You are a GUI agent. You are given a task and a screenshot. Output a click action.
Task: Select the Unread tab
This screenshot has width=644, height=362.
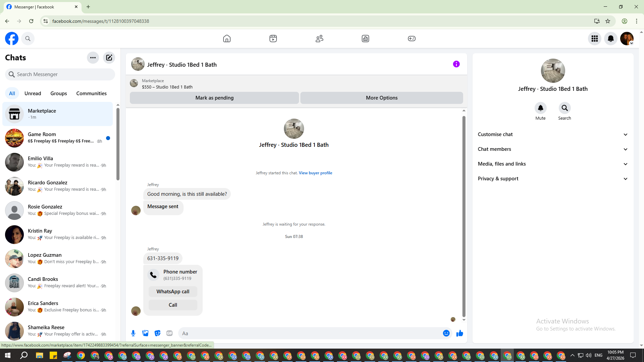point(33,94)
